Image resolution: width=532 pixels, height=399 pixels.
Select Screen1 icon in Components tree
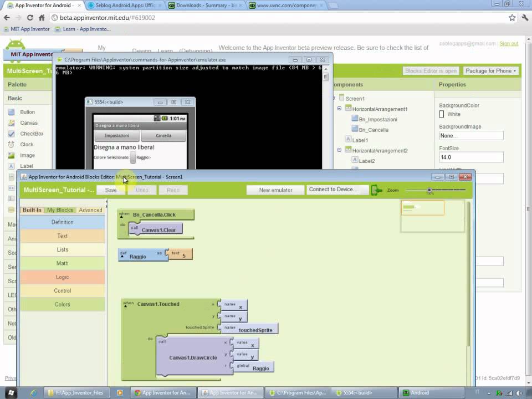coord(342,98)
